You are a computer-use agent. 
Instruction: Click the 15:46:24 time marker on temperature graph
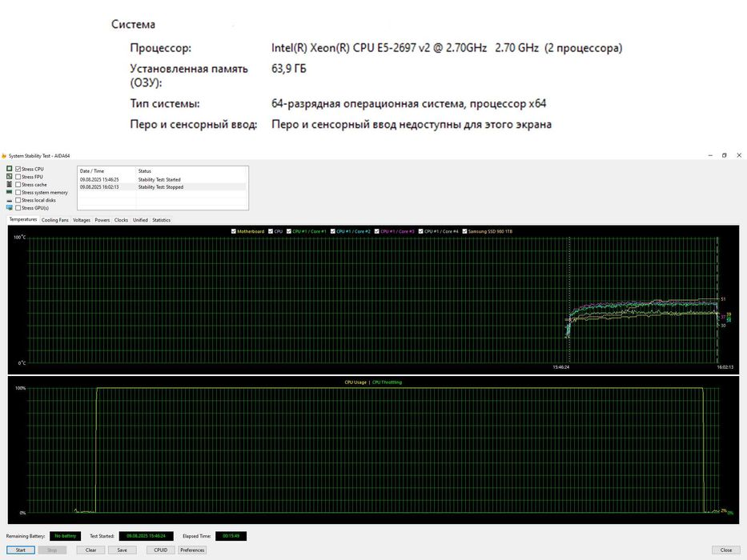[560, 367]
